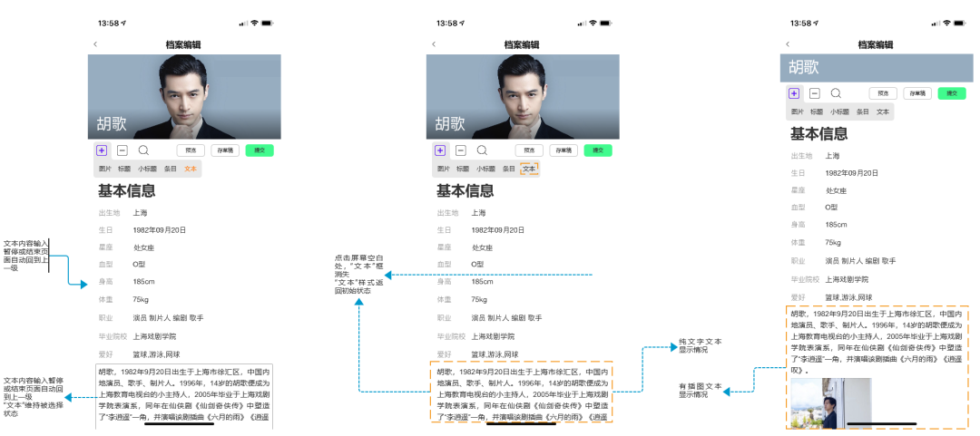Click 1982年09月20日 birthday value in left mockup

point(160,230)
